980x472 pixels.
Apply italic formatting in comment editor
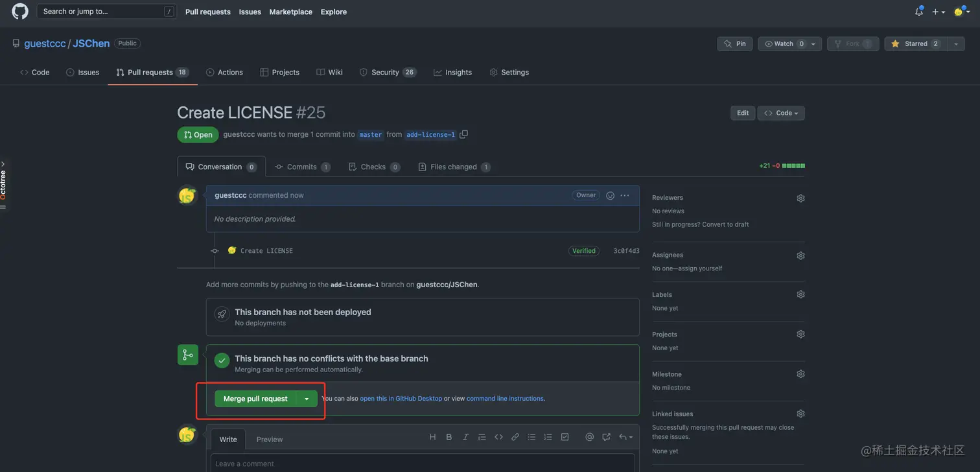[465, 437]
